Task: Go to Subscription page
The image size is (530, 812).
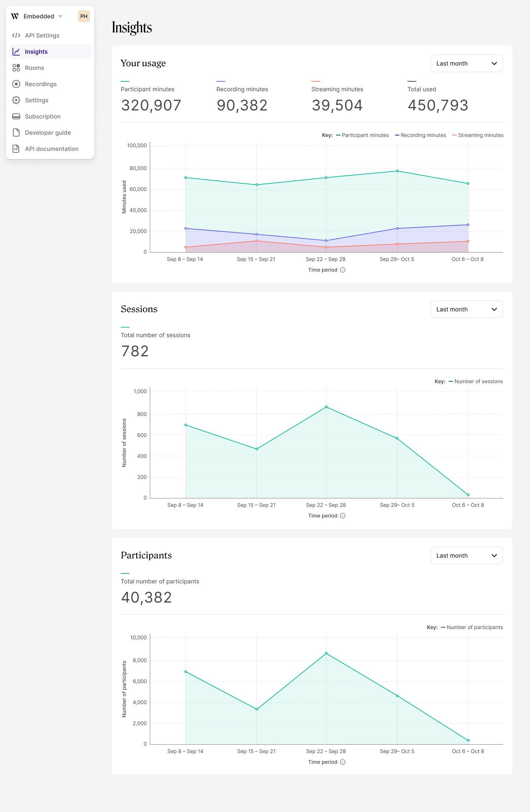Action: tap(50, 116)
